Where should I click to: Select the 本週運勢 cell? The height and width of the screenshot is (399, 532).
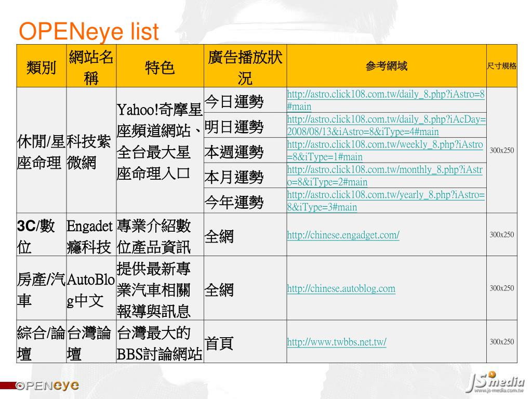[x=245, y=150]
